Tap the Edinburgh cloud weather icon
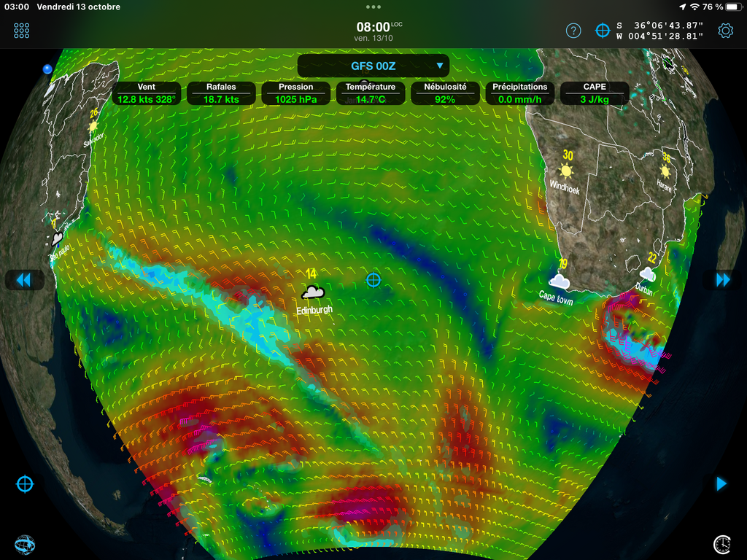The height and width of the screenshot is (560, 747). (x=313, y=292)
